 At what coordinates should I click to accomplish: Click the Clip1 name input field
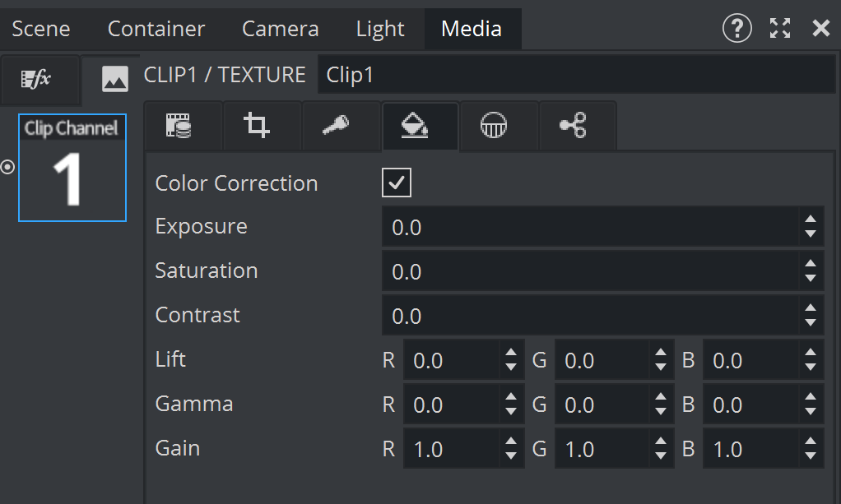(576, 75)
